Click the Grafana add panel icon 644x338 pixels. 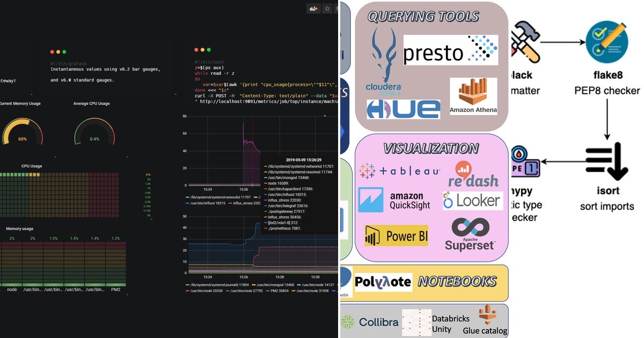tap(313, 8)
